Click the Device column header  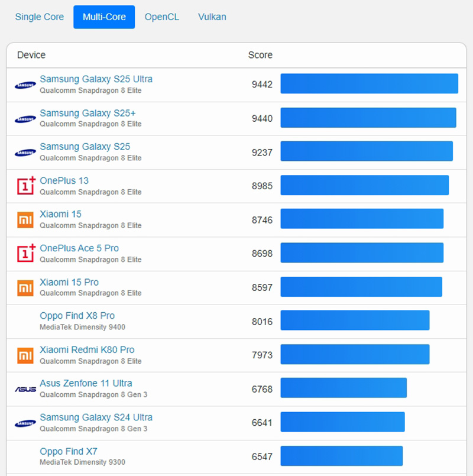click(x=31, y=55)
